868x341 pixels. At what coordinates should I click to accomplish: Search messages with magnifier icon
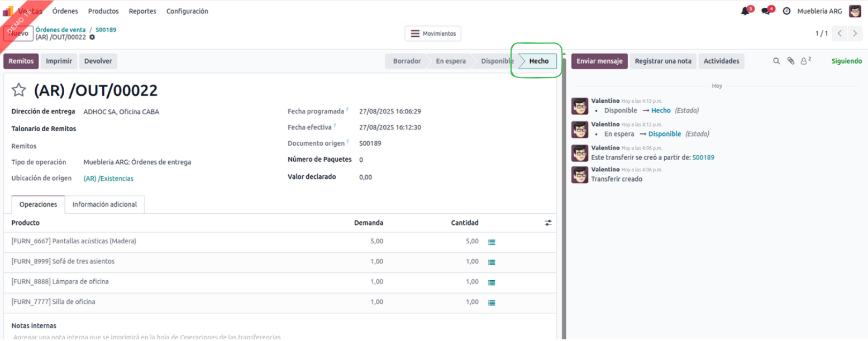pyautogui.click(x=776, y=61)
